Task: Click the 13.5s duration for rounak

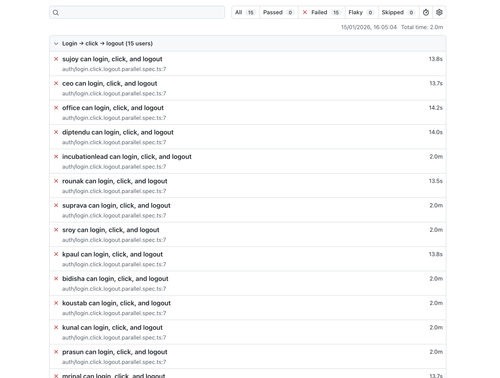Action: [x=436, y=181]
